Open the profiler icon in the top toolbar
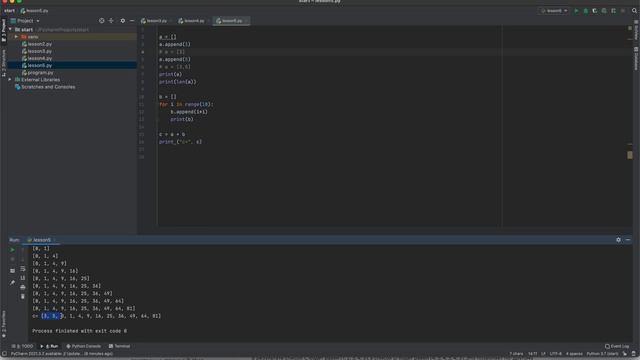The height and width of the screenshot is (360, 640). pos(604,11)
